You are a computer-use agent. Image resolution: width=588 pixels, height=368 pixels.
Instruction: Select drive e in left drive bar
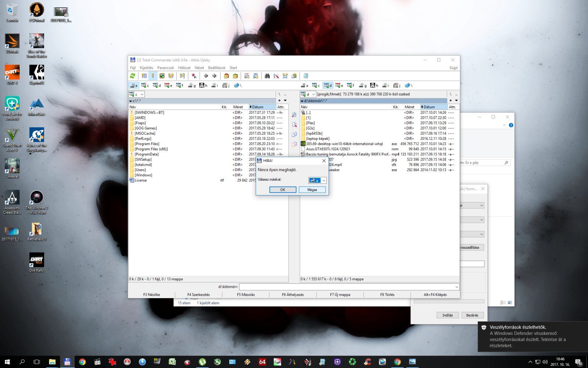[x=168, y=85]
